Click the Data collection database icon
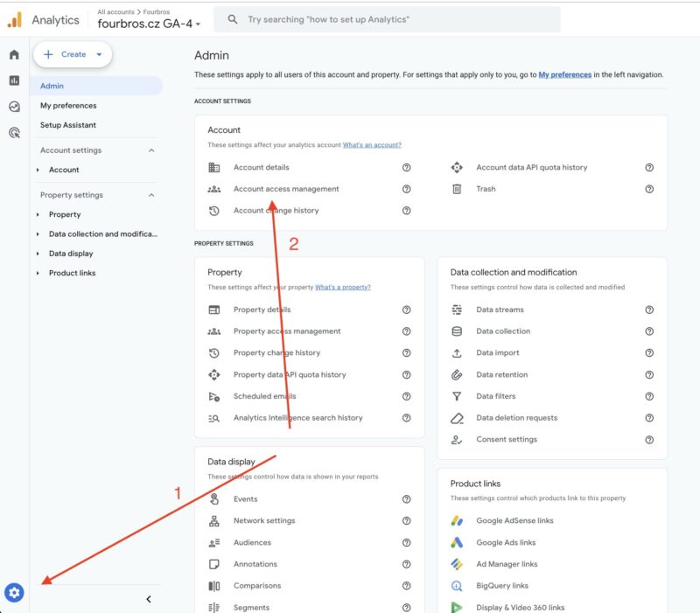 pyautogui.click(x=457, y=331)
